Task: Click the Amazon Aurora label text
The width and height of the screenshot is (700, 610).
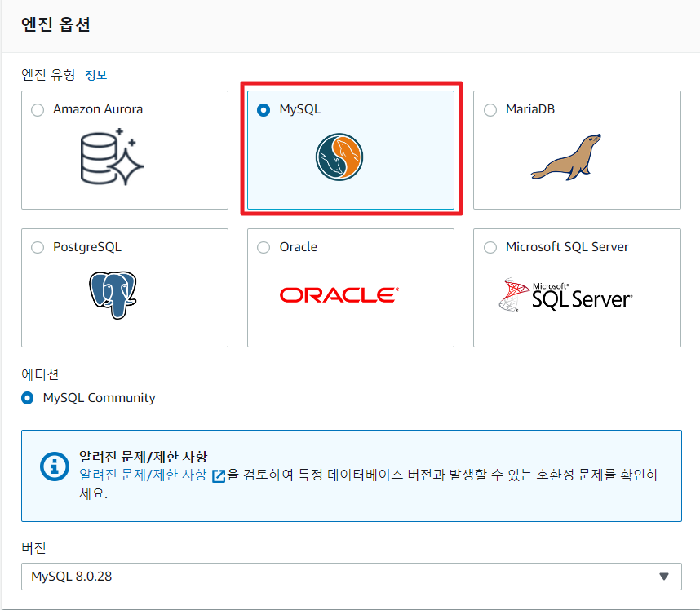Action: coord(98,109)
